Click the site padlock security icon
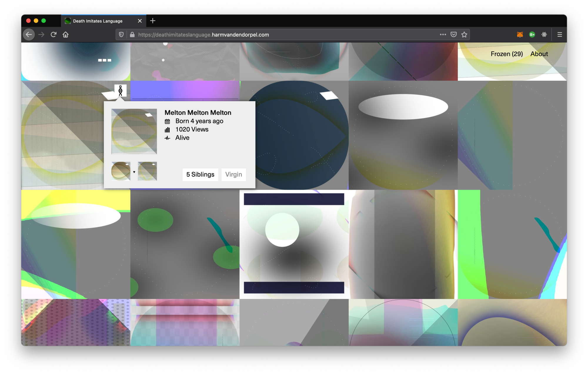588x374 pixels. click(x=132, y=35)
